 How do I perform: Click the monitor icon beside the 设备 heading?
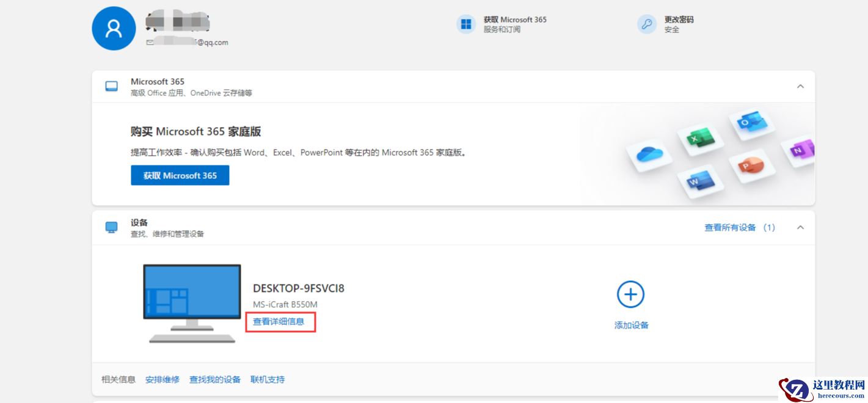[x=111, y=227]
